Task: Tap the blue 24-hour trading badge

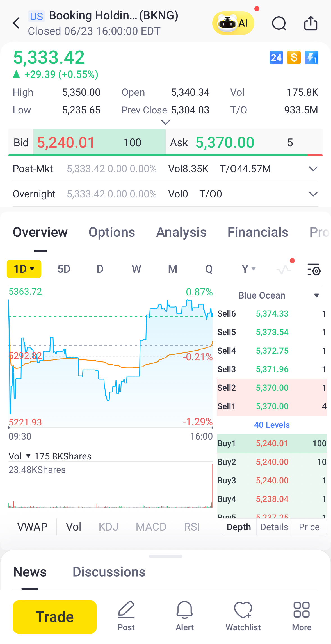Action: [x=276, y=58]
